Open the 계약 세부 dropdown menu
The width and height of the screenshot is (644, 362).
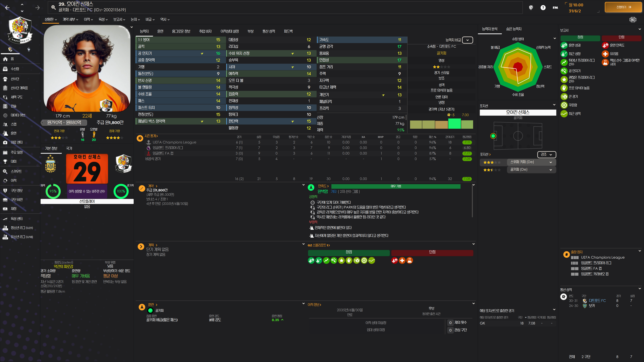(x=70, y=19)
